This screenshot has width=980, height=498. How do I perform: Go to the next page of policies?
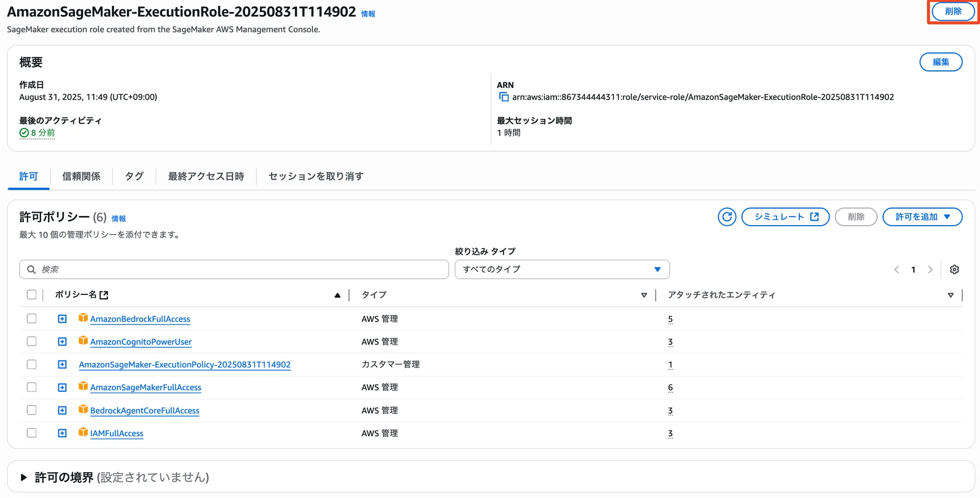coord(930,270)
